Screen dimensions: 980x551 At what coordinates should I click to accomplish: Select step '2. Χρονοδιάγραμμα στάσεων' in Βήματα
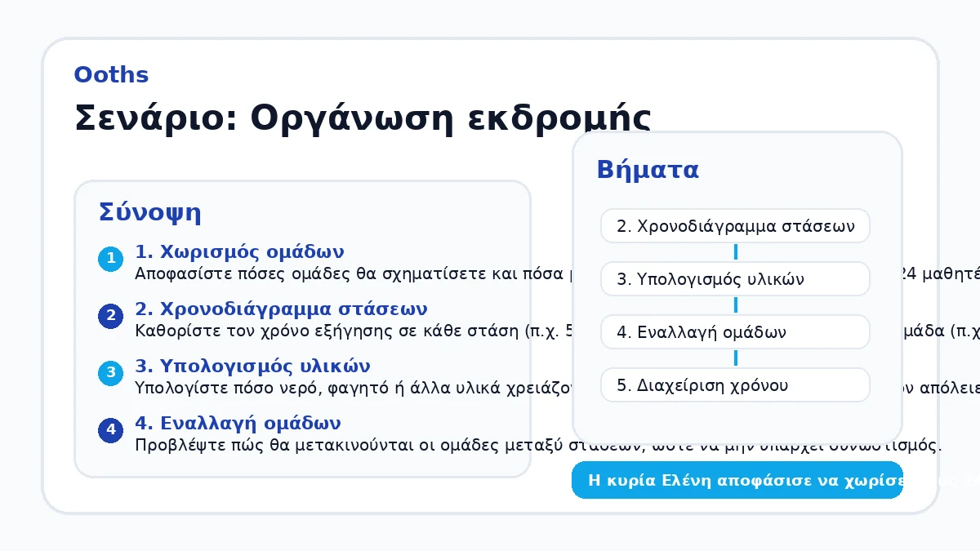pyautogui.click(x=735, y=226)
